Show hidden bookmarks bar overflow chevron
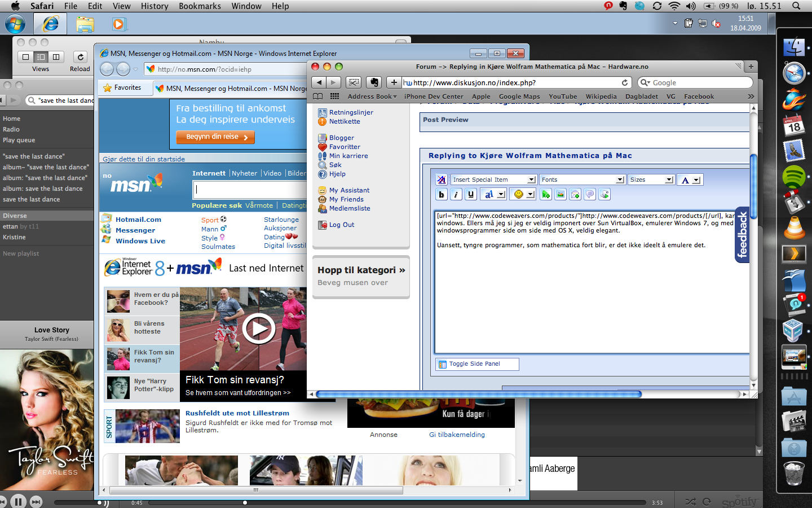The width and height of the screenshot is (812, 508). [751, 97]
